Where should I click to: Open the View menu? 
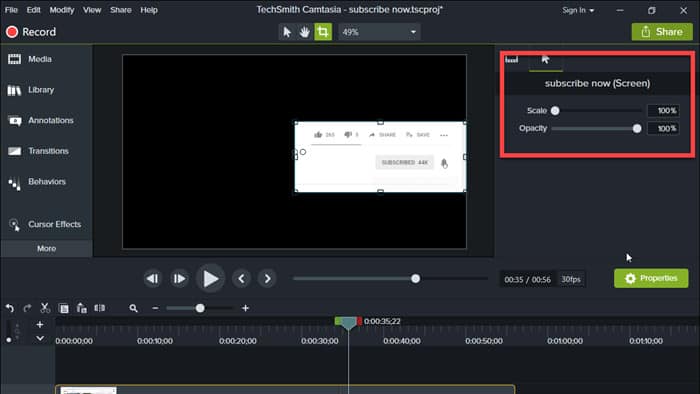click(92, 10)
